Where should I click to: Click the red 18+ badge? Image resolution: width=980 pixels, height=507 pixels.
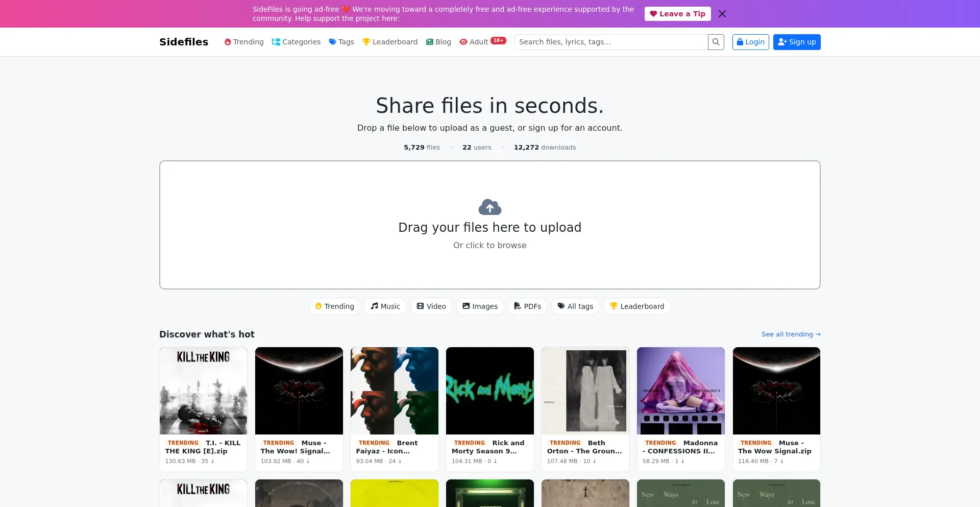499,40
